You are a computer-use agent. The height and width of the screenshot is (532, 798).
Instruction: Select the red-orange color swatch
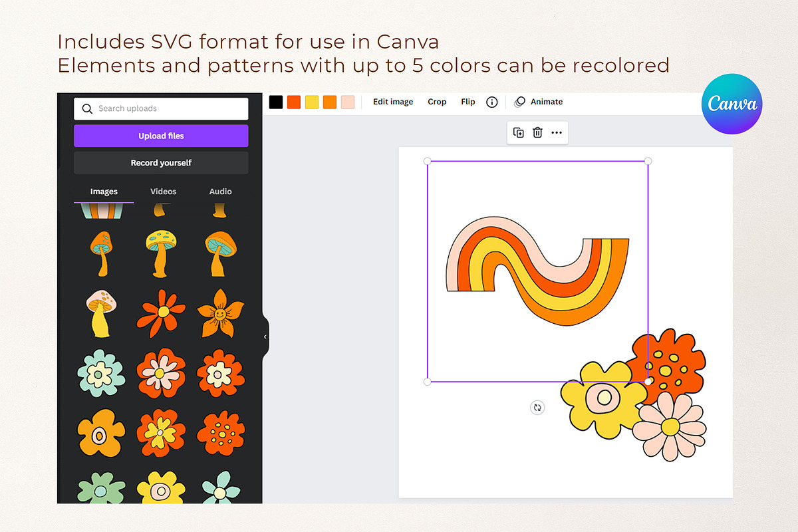point(294,102)
